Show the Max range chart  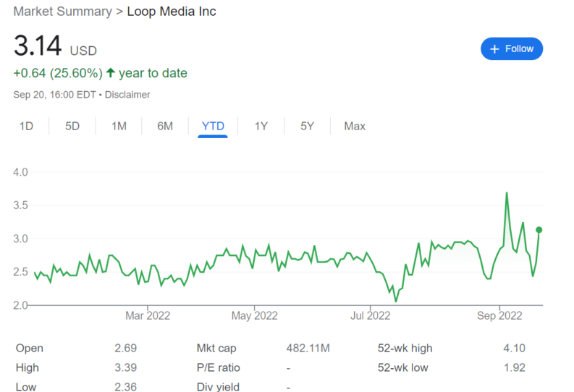click(355, 126)
